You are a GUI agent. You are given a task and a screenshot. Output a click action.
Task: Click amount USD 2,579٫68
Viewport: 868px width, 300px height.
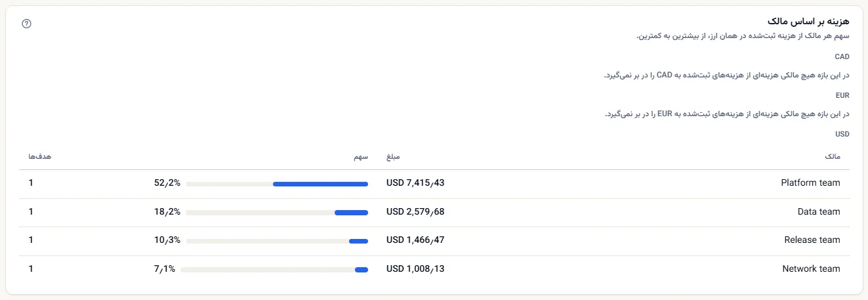[x=415, y=212]
